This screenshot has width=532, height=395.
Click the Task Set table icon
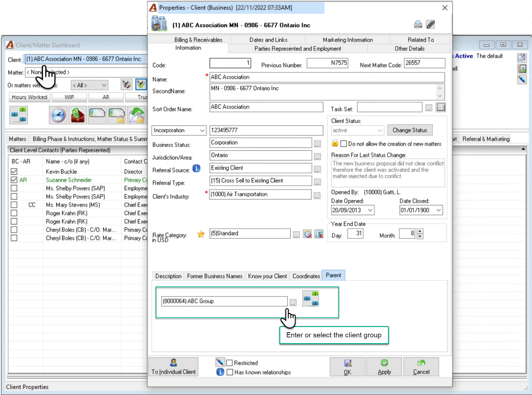[441, 107]
